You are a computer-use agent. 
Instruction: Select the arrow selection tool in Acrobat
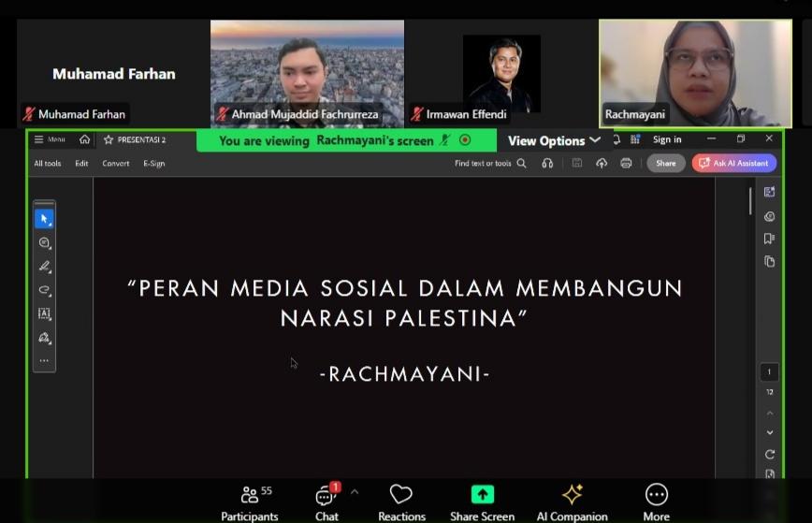[44, 219]
